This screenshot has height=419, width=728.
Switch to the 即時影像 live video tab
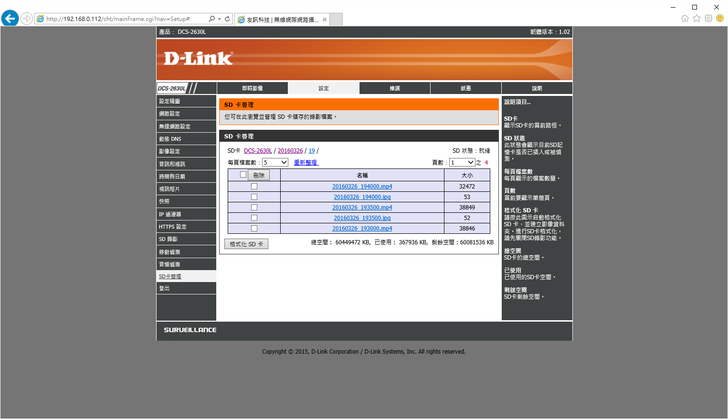point(253,88)
